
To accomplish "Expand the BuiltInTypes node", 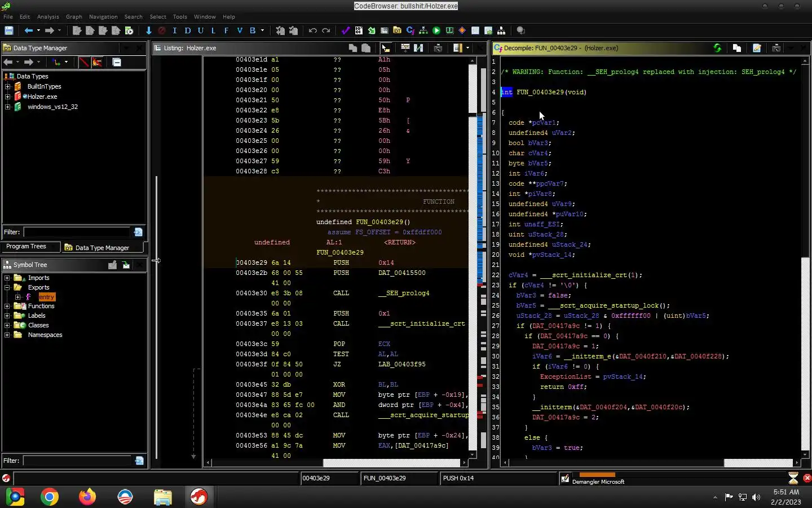I will (x=7, y=86).
